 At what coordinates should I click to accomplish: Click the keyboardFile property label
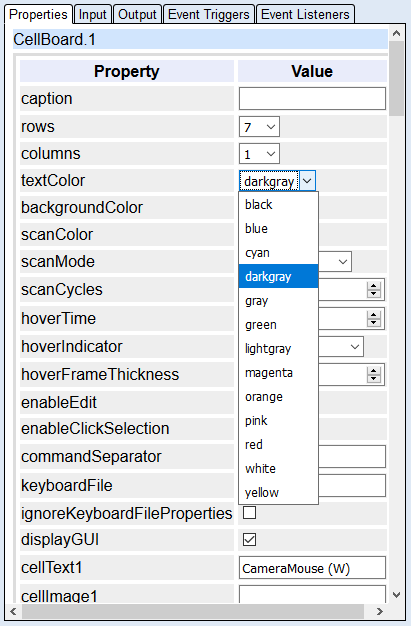tap(67, 485)
